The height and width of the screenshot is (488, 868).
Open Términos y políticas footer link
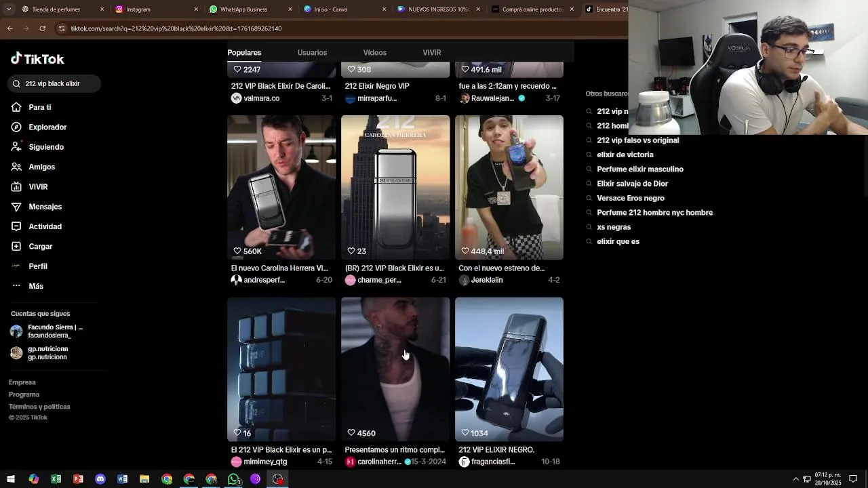coord(39,407)
